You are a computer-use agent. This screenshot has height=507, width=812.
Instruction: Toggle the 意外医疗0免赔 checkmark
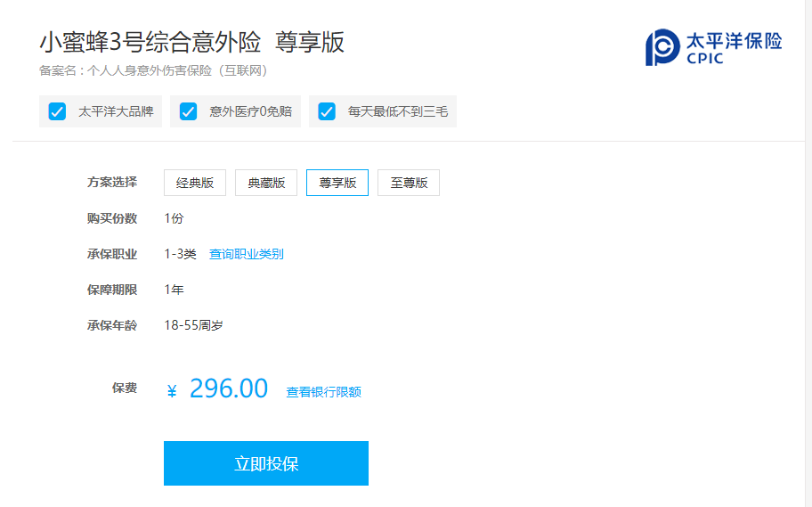(188, 111)
